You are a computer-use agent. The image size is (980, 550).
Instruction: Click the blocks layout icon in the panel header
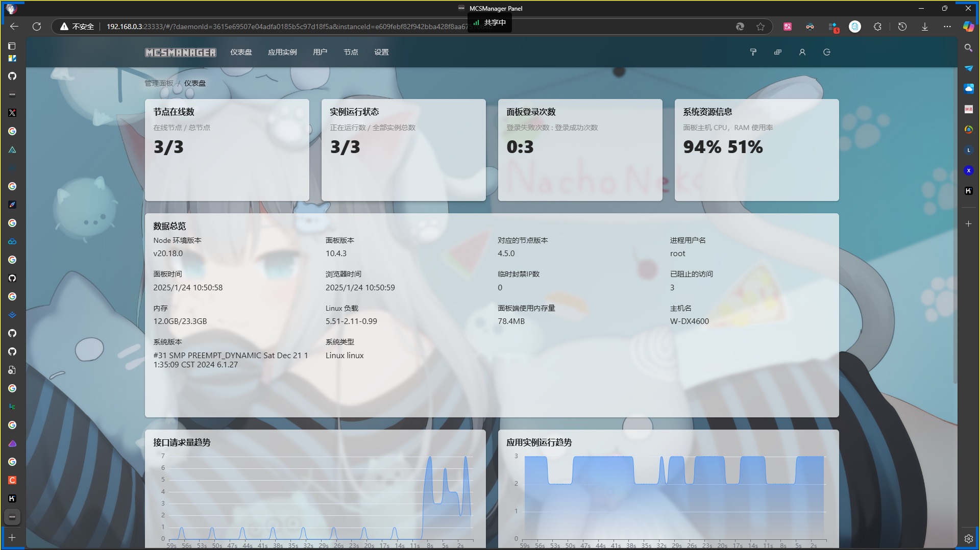tap(777, 52)
